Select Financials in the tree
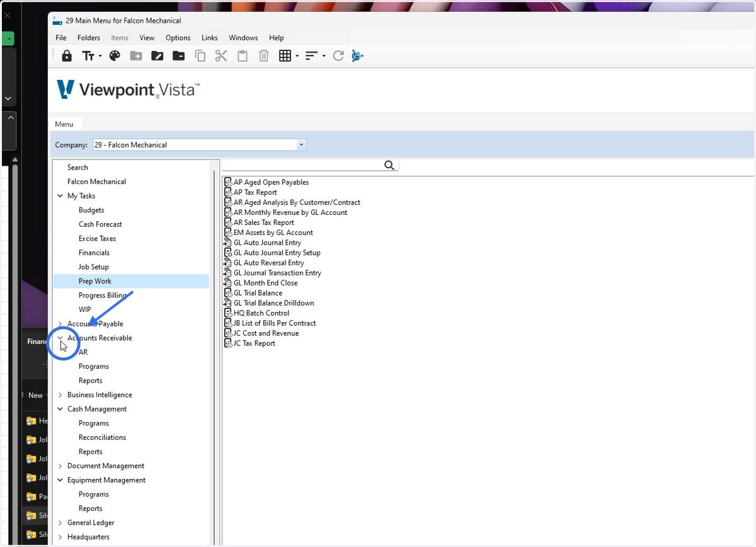This screenshot has width=756, height=547. [94, 253]
